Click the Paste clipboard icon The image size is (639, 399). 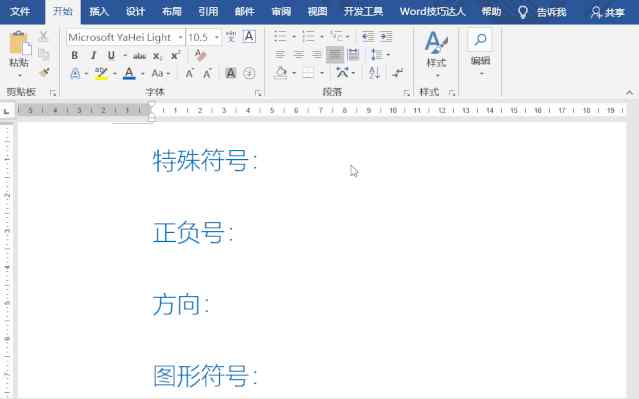pos(19,42)
